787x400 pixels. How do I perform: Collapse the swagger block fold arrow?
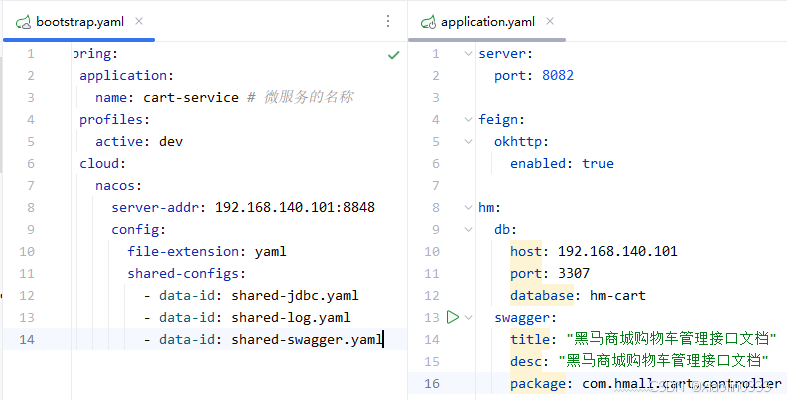coord(468,317)
